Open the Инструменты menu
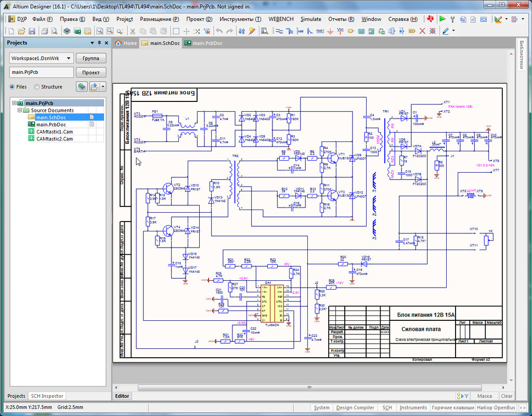The height and width of the screenshot is (416, 532). (x=240, y=19)
